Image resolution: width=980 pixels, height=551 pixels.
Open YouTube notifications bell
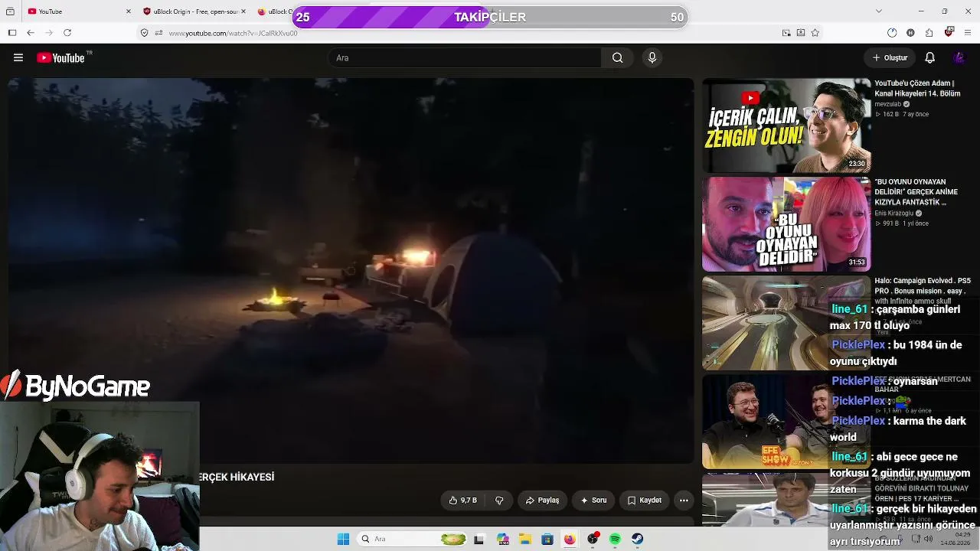point(929,57)
